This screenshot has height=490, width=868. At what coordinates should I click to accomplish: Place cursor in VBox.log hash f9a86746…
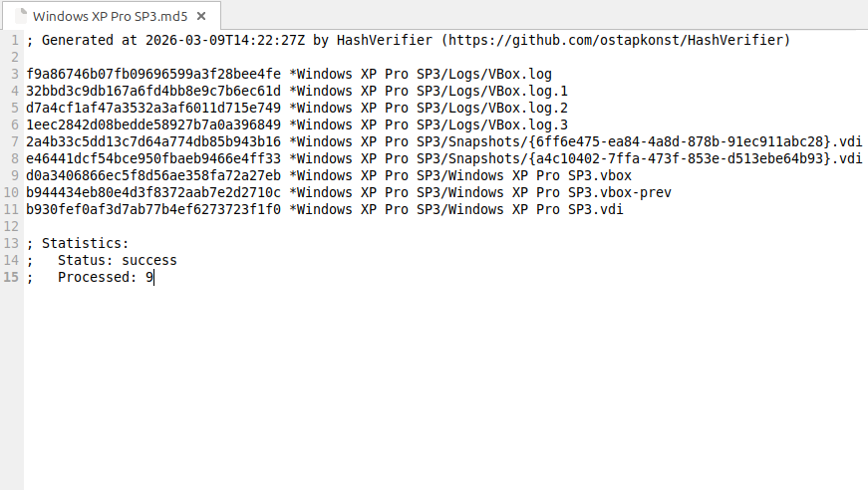point(153,74)
